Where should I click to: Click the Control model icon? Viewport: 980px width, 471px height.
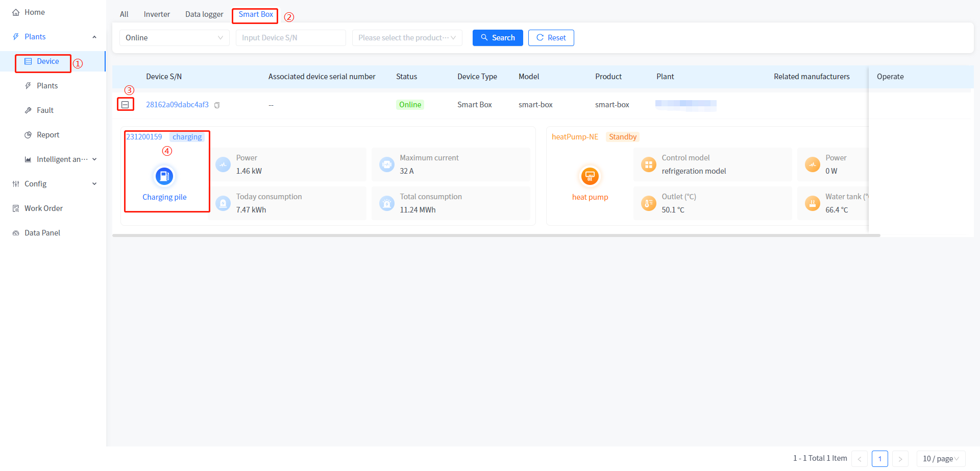[x=648, y=164]
